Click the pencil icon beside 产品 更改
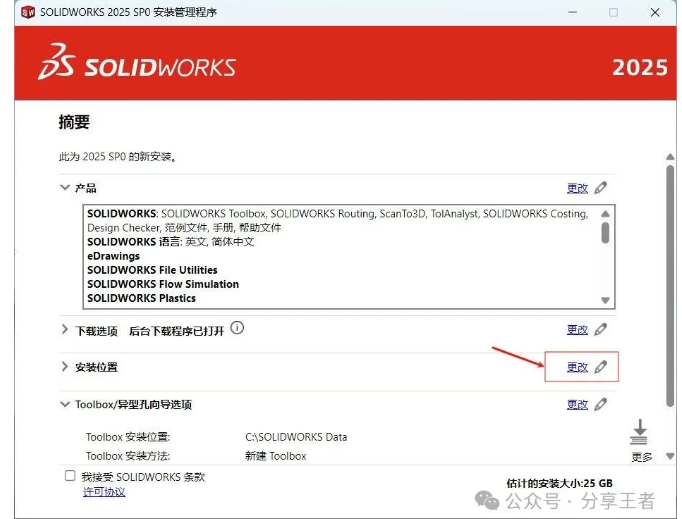Viewport: 682px width, 519px height. pyautogui.click(x=601, y=188)
